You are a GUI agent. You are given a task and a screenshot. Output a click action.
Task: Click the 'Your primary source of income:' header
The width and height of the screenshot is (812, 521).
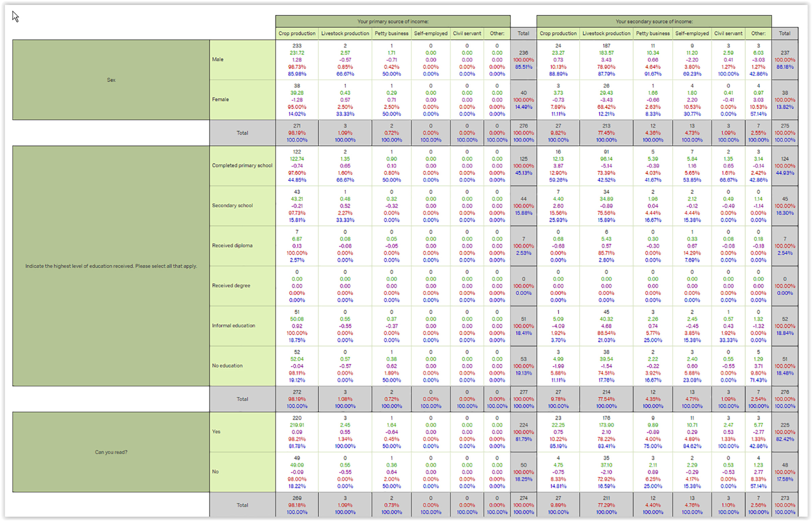[x=393, y=21]
